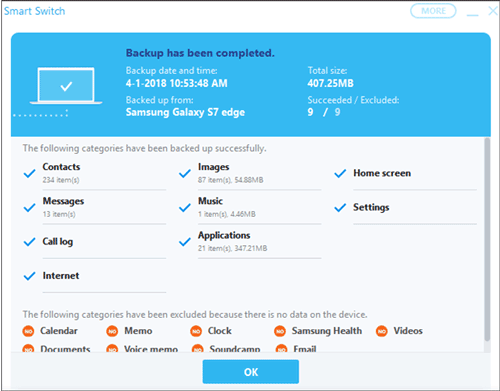The width and height of the screenshot is (500, 391).
Task: Click the checkmark next to Music
Action: [185, 208]
